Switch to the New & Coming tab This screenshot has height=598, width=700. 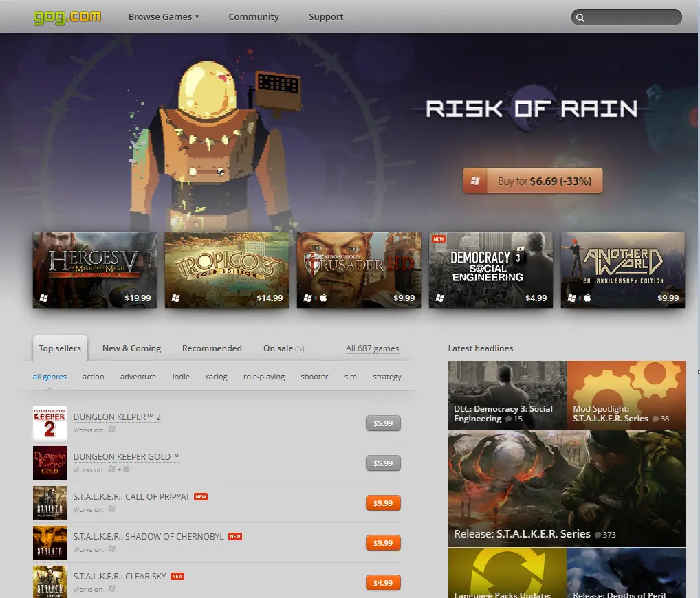[x=131, y=348]
